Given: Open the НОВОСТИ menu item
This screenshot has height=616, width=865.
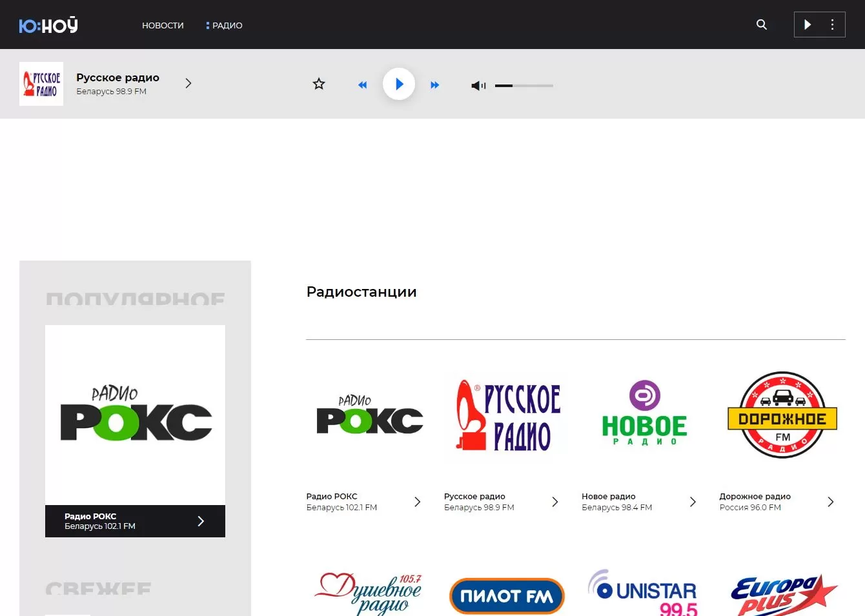Looking at the screenshot, I should point(163,25).
